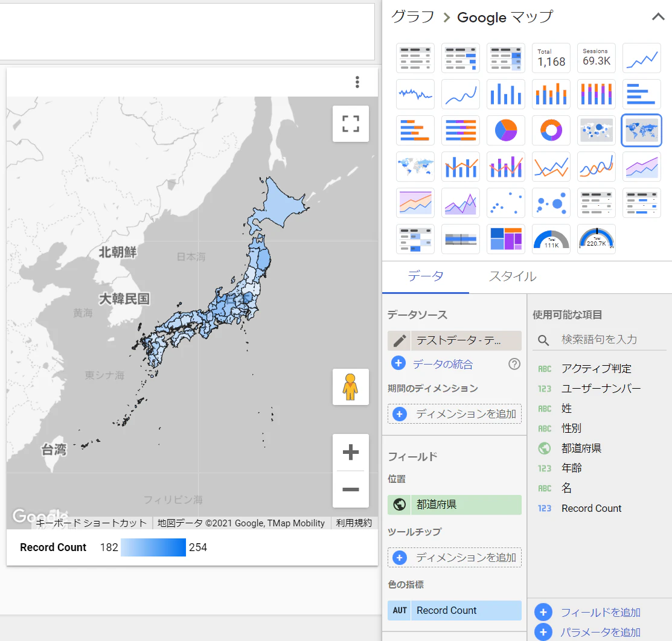Select the bullet chart icon

pyautogui.click(x=461, y=239)
